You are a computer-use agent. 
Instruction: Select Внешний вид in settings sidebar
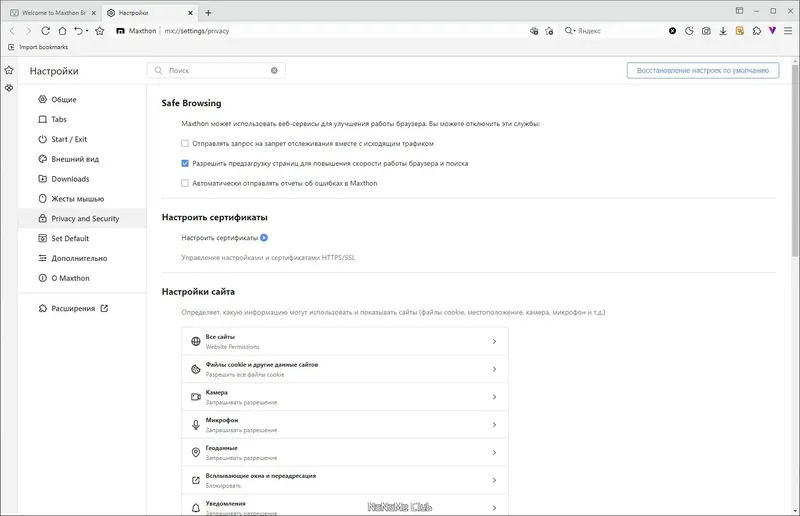(x=75, y=159)
